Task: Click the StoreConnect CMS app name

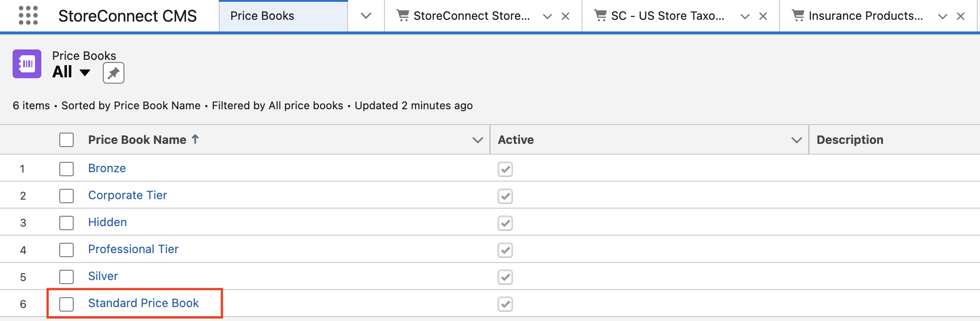Action: 128,16
